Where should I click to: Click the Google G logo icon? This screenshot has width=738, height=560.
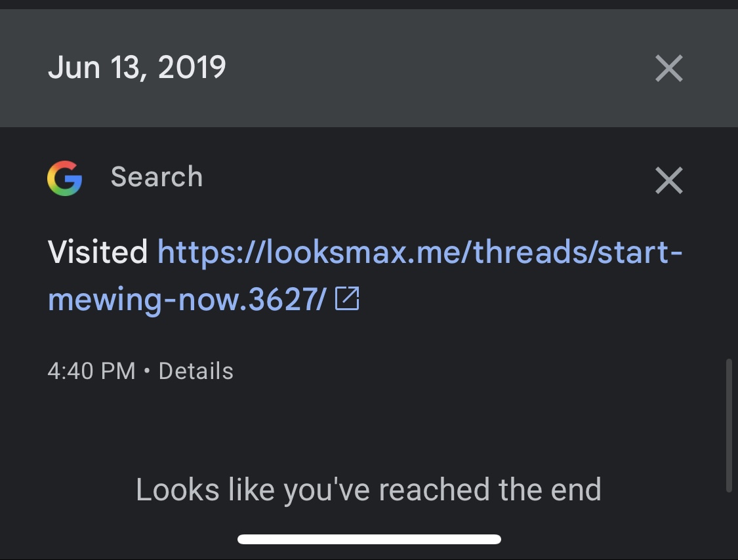click(64, 178)
